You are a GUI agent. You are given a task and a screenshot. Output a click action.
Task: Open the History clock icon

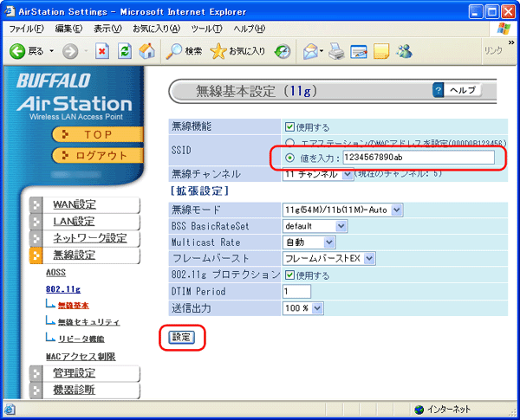(283, 51)
